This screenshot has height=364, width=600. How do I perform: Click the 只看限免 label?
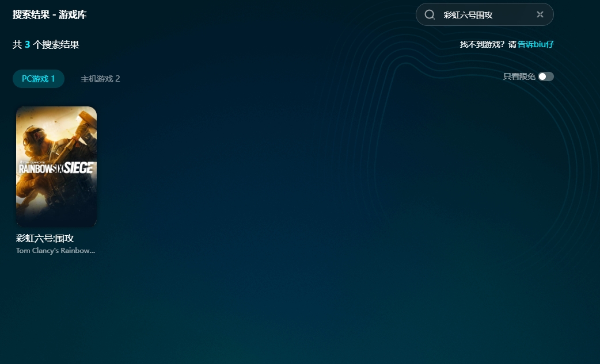tap(519, 77)
